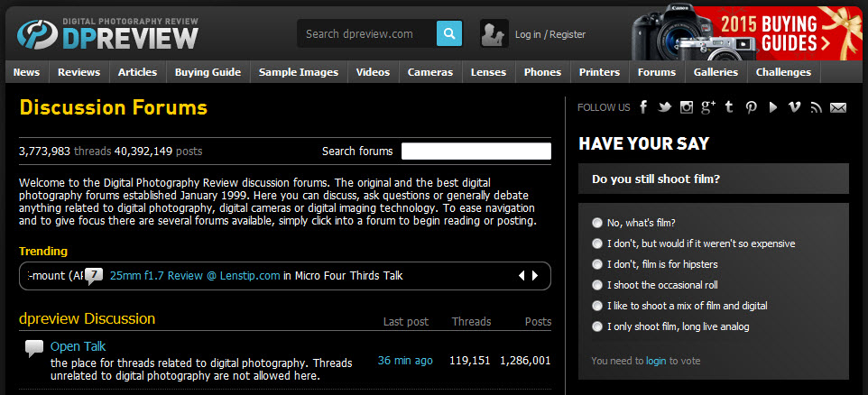Show previous trending thread arrow
This screenshot has width=868, height=395.
click(522, 275)
